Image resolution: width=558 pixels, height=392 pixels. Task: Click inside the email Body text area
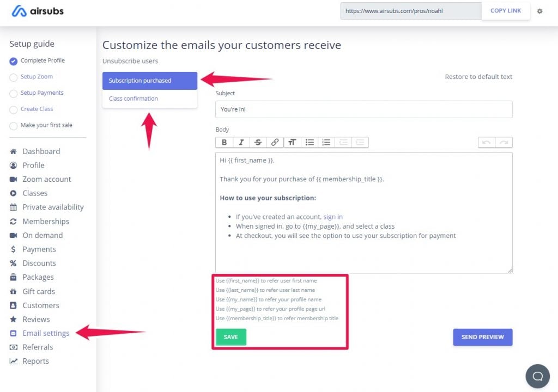point(363,213)
